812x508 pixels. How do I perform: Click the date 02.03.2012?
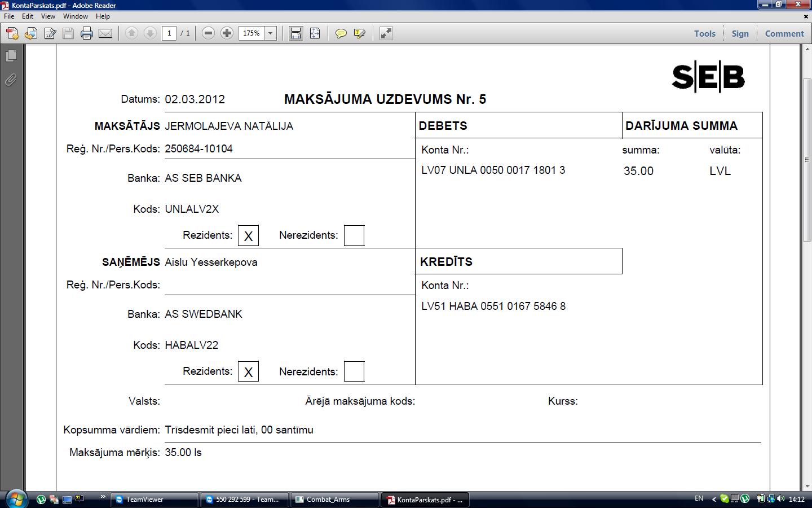point(195,99)
